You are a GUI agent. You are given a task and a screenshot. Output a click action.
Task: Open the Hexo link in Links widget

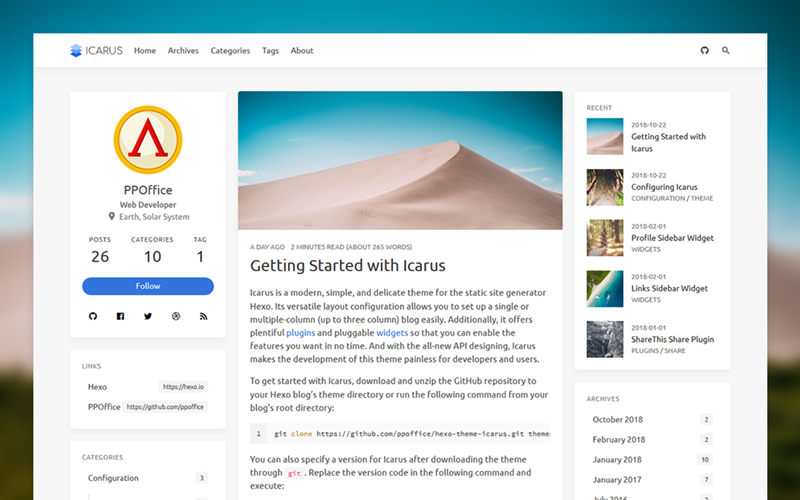(x=98, y=386)
